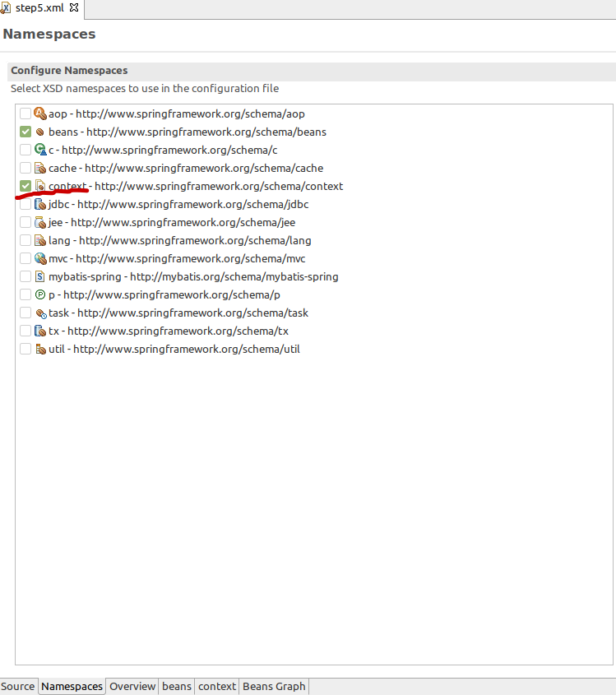Enable the cache namespace checkbox

[x=25, y=168]
